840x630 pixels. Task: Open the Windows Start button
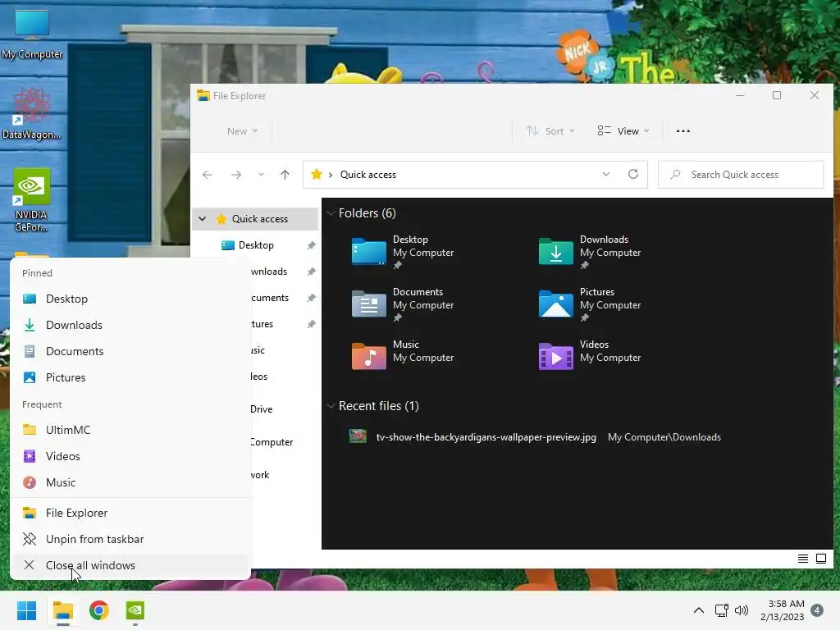coord(26,610)
